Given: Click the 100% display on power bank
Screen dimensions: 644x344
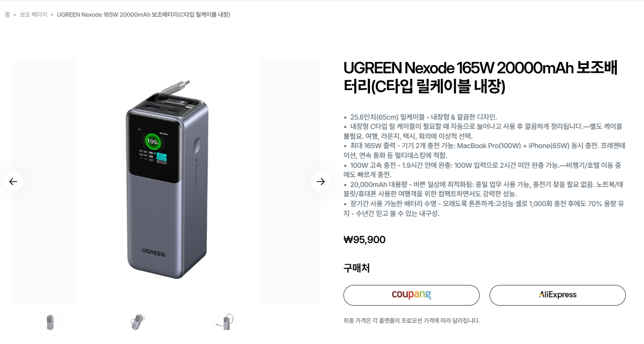Looking at the screenshot, I should tap(153, 141).
